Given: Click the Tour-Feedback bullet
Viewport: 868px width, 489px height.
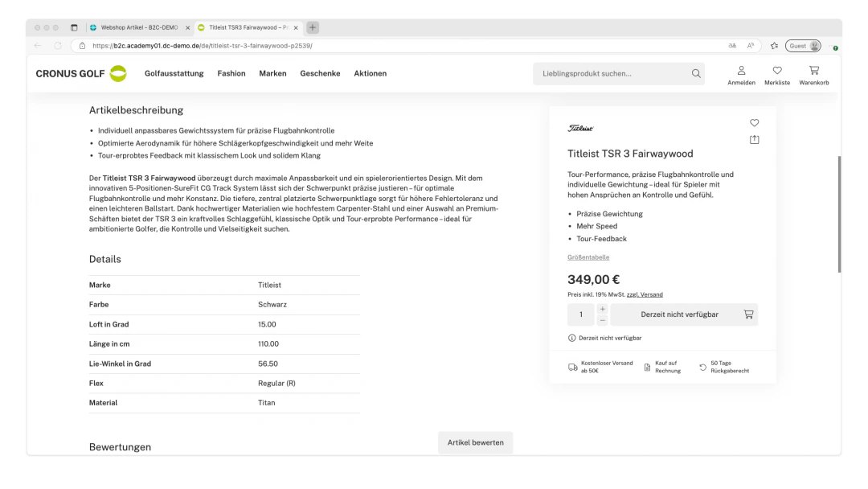Looking at the screenshot, I should tap(602, 239).
